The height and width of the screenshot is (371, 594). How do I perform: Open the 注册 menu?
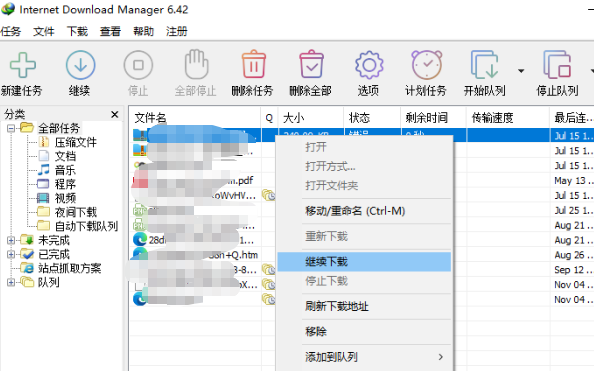coord(177,31)
